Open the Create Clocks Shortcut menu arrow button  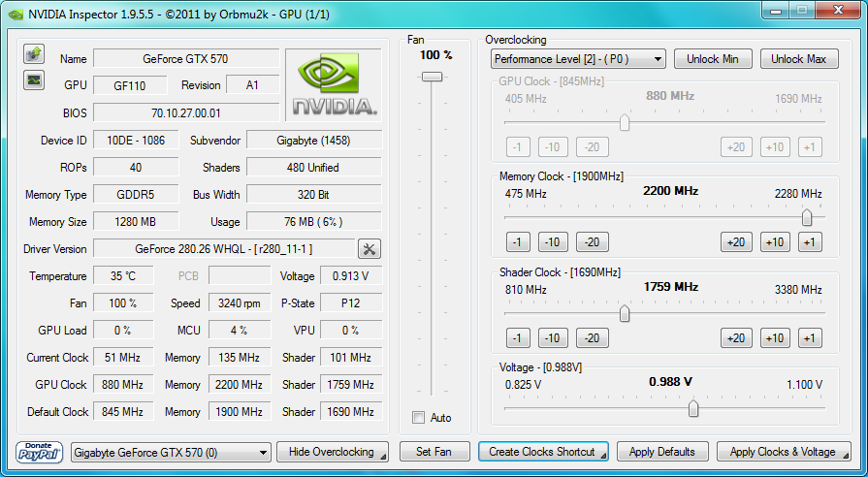tap(602, 456)
